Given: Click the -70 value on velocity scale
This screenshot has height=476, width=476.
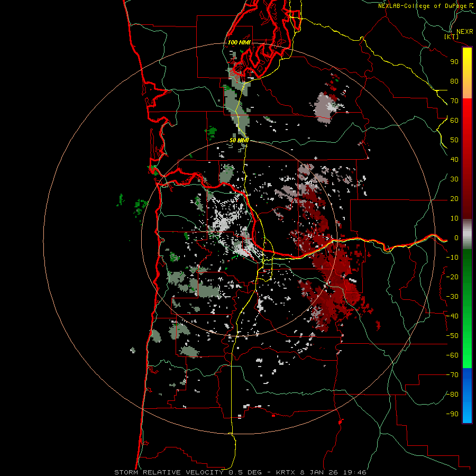Looking at the screenshot, I should pos(452,375).
